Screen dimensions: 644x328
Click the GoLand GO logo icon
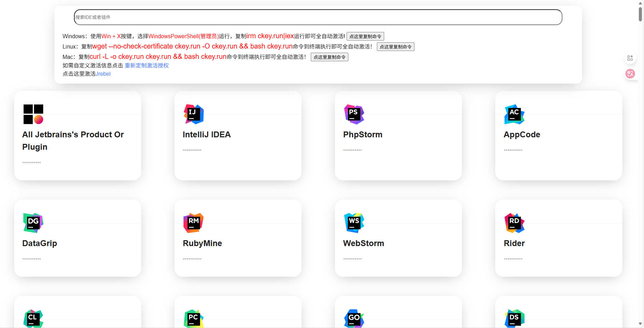click(354, 319)
